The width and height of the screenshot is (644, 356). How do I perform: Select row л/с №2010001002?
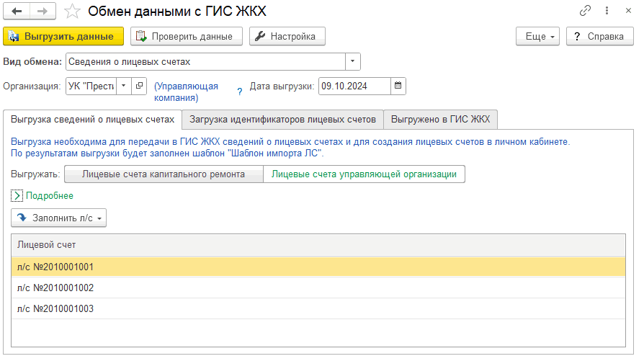(318, 288)
